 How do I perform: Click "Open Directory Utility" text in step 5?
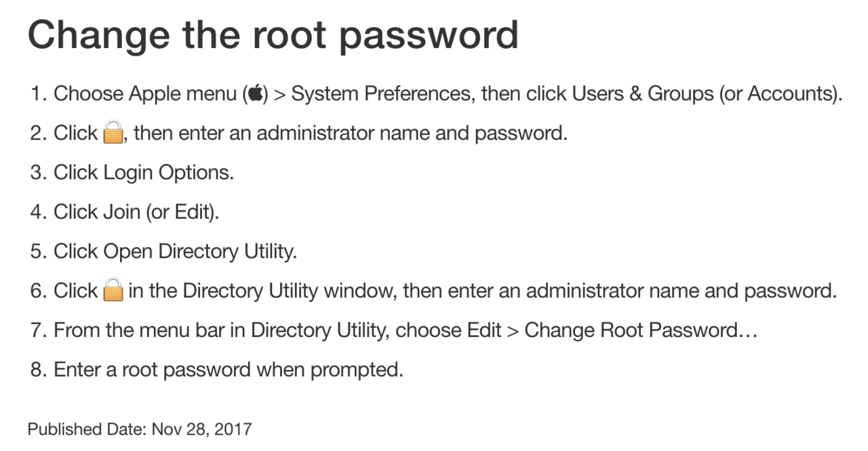[x=199, y=252]
